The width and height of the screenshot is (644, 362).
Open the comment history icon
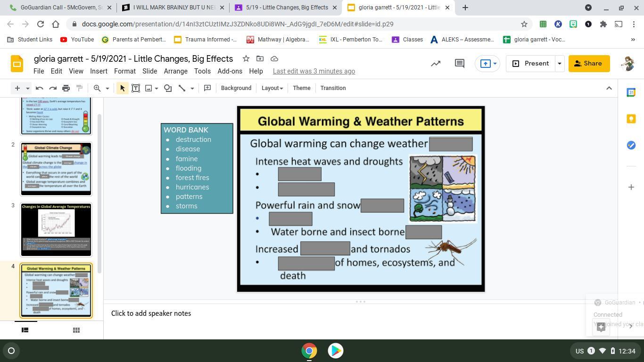[x=459, y=64]
